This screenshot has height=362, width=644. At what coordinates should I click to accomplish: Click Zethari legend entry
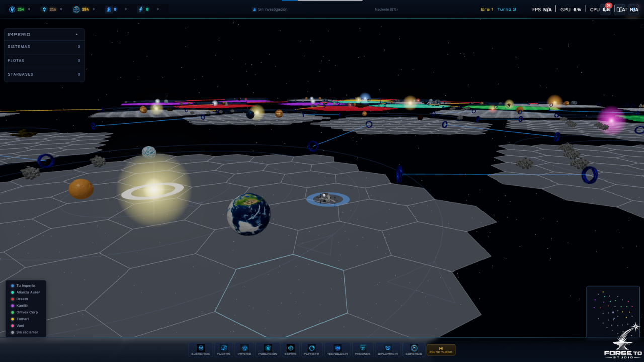pos(20,319)
